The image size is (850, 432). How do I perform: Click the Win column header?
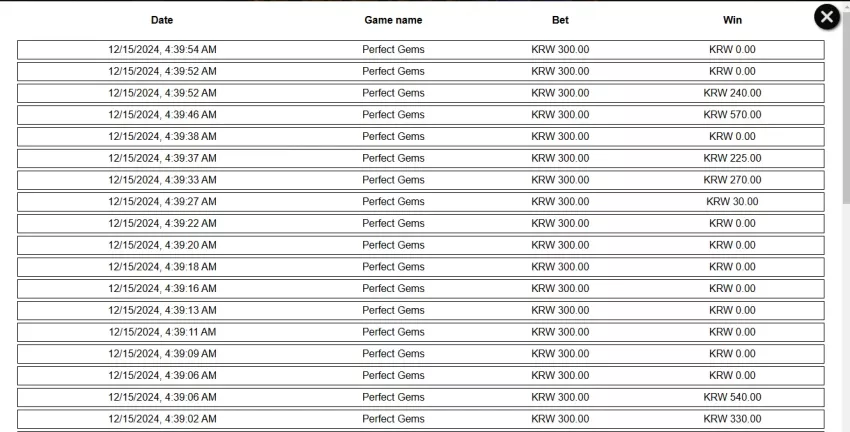(x=732, y=20)
